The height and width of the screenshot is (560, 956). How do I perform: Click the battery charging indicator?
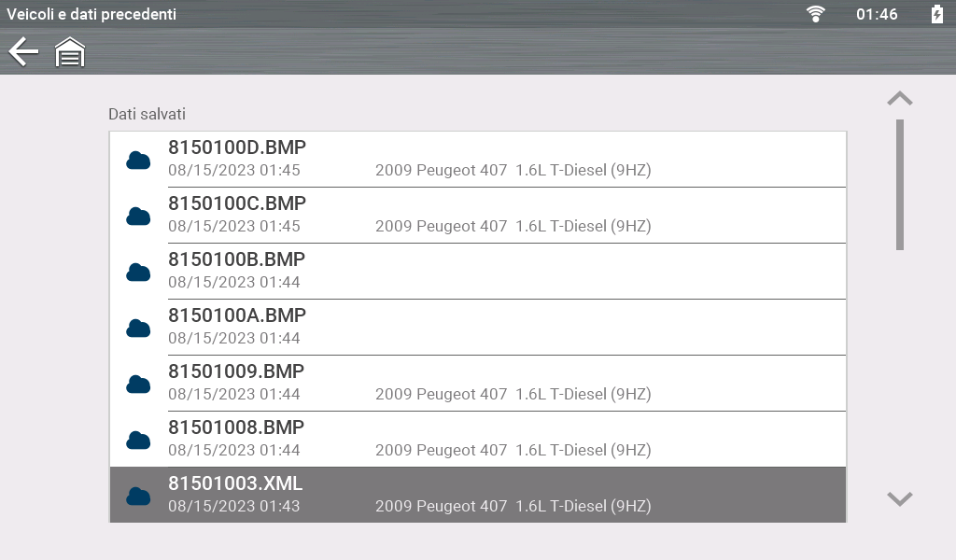click(x=936, y=14)
